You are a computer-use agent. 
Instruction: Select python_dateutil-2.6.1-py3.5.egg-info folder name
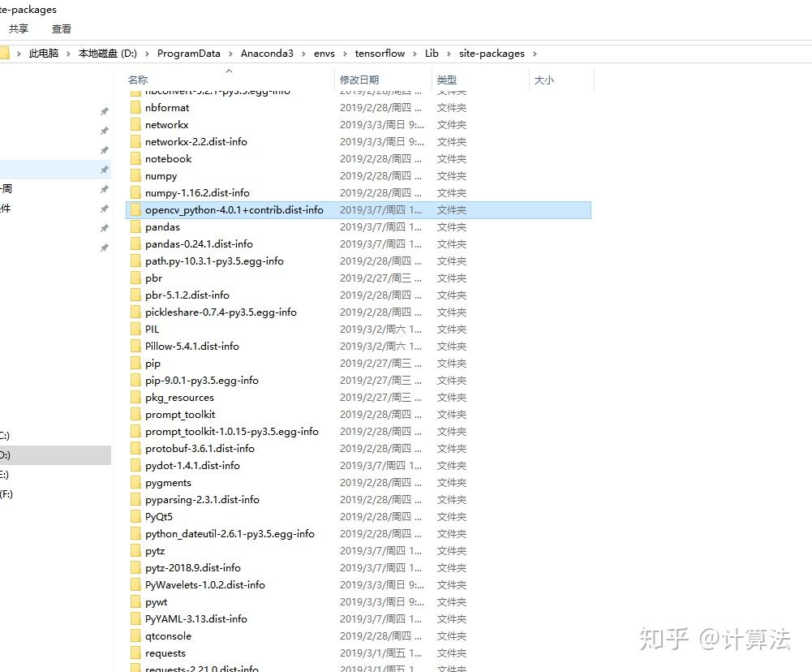tap(230, 534)
